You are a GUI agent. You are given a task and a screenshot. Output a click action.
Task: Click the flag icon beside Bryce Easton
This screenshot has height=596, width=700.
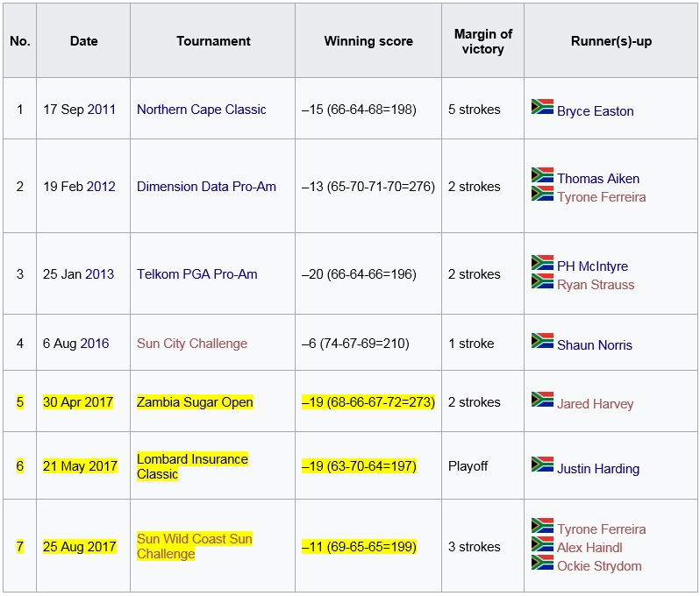[542, 107]
